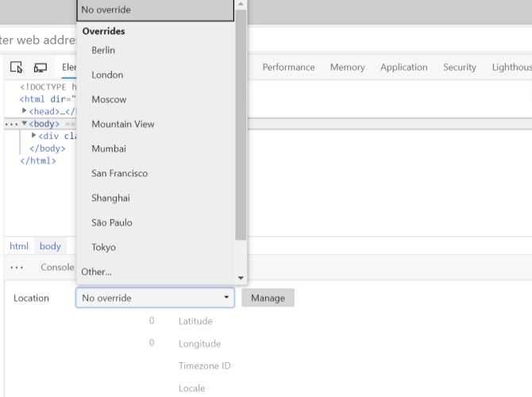Click the Locale field
Image resolution: width=532 pixels, height=397 pixels.
tap(191, 388)
